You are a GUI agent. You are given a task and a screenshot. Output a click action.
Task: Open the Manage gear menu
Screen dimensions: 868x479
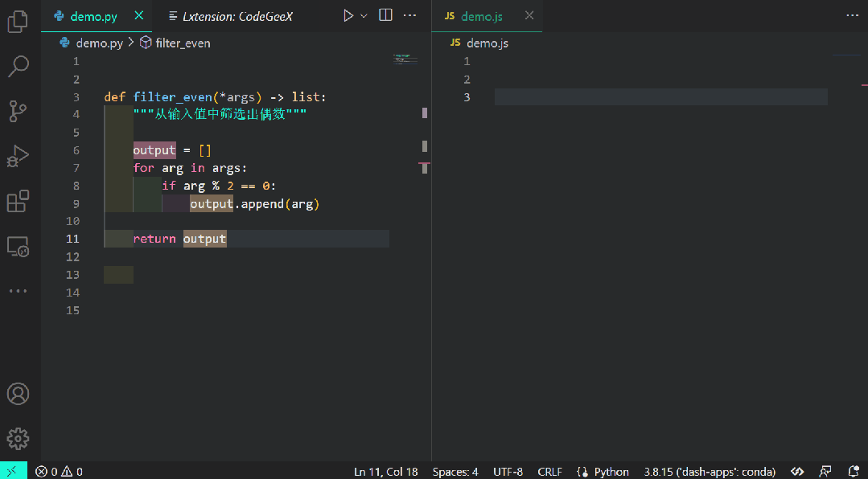[18, 439]
